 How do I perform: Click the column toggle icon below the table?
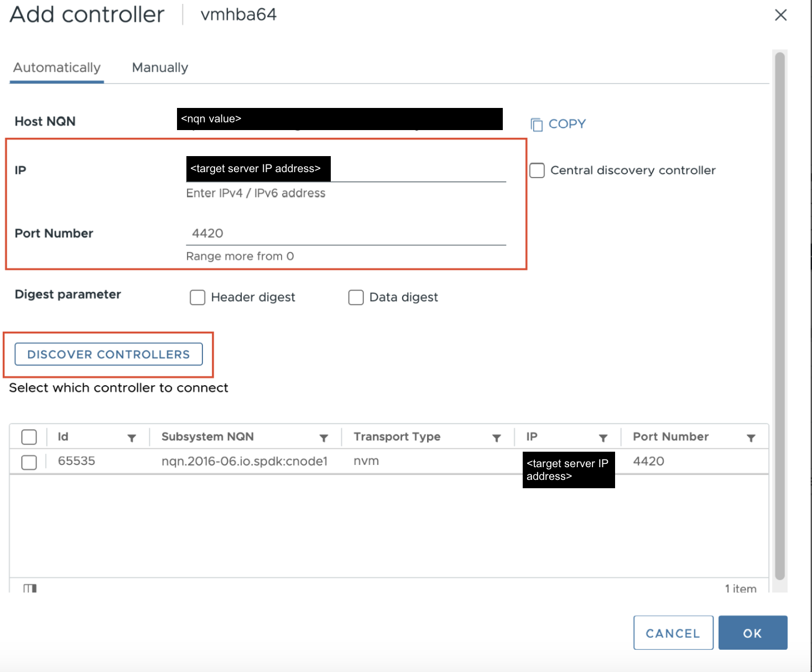click(30, 588)
